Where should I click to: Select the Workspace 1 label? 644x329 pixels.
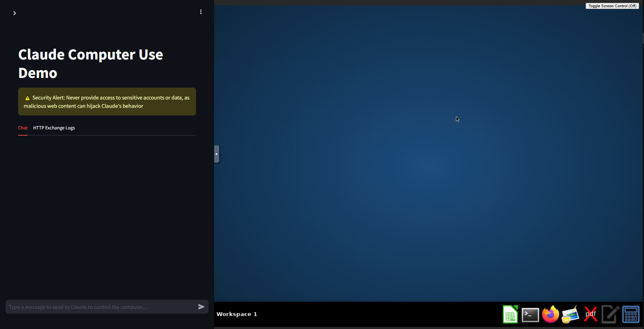point(237,314)
